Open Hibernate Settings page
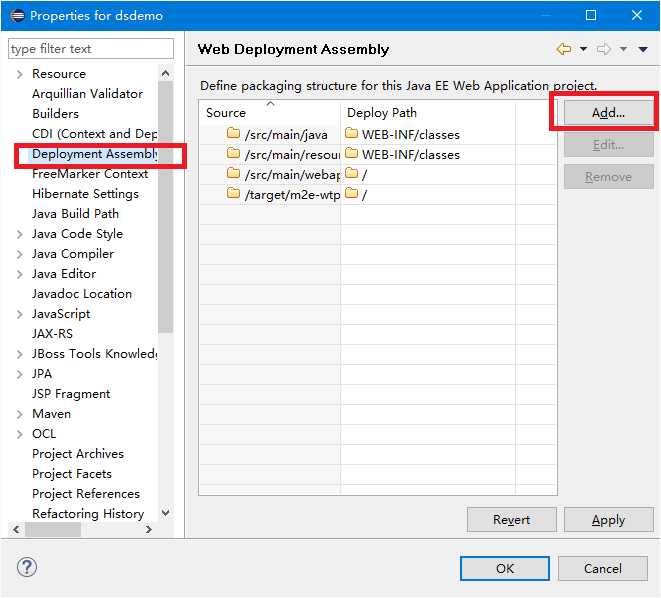Viewport: 661px width, 598px height. click(x=85, y=194)
